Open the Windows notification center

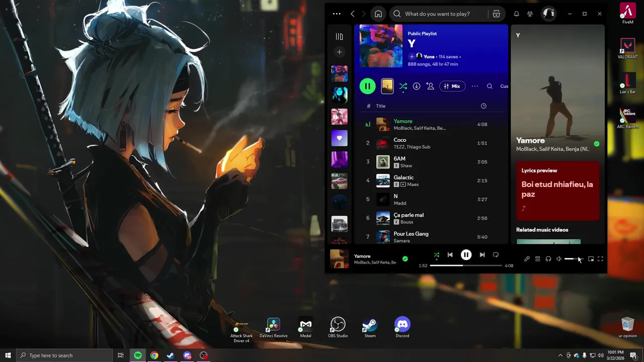click(633, 355)
